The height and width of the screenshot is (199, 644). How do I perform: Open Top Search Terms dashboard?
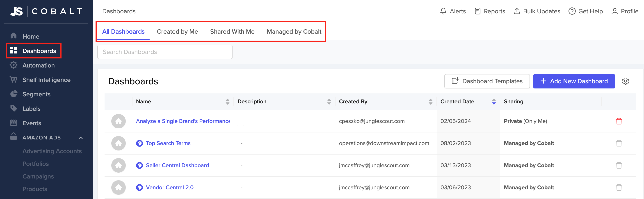pyautogui.click(x=168, y=143)
